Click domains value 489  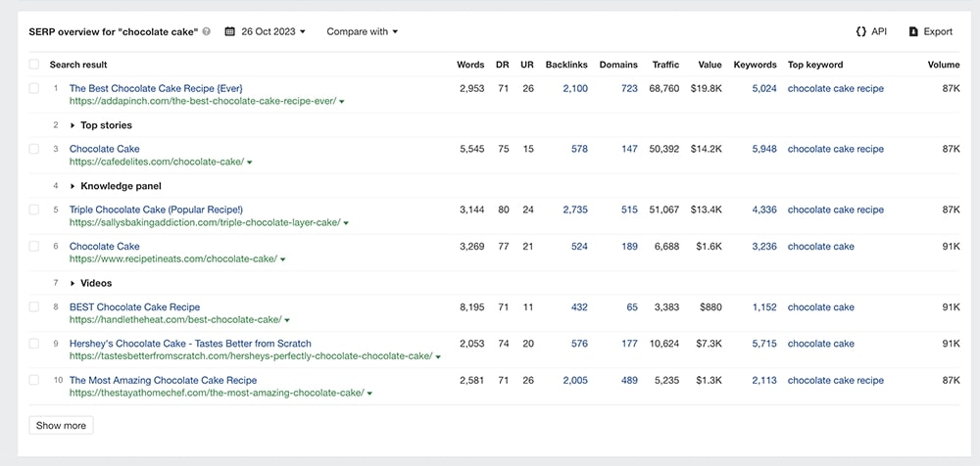pyautogui.click(x=629, y=380)
